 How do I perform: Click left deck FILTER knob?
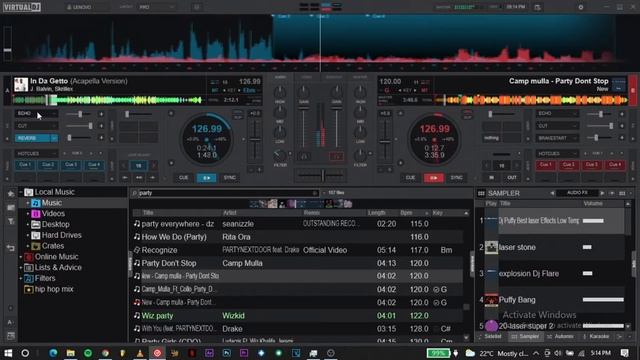[280, 155]
